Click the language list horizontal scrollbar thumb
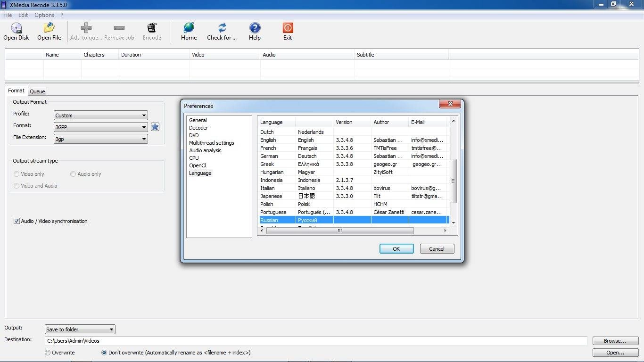Viewport: 644px width, 362px height. (340, 230)
